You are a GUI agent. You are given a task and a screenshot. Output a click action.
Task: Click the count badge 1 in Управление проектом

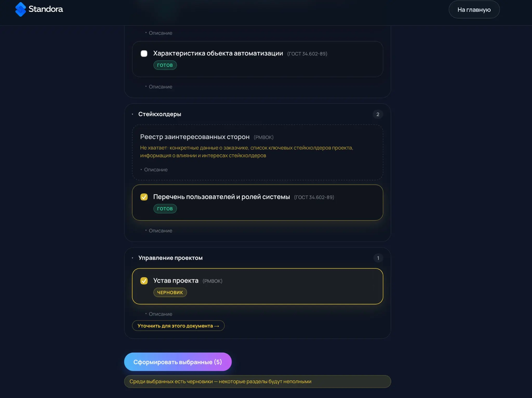[378, 258]
